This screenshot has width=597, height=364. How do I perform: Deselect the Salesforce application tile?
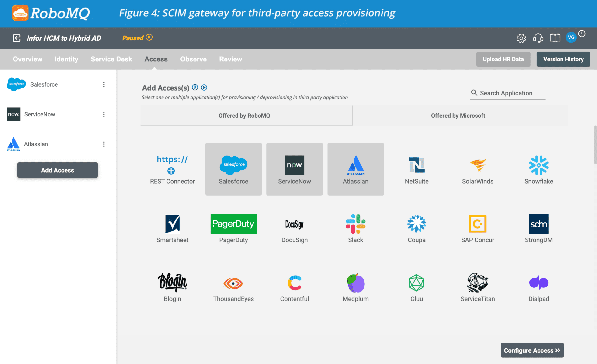[233, 169]
